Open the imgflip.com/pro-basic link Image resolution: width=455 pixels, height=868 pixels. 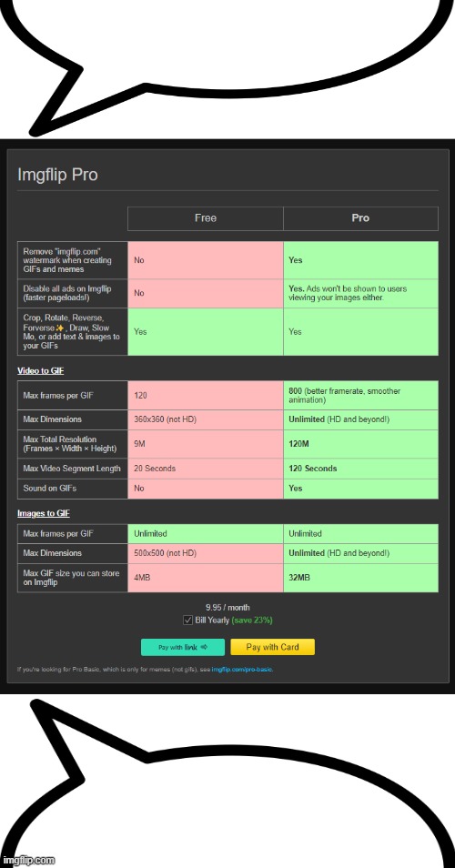242,670
